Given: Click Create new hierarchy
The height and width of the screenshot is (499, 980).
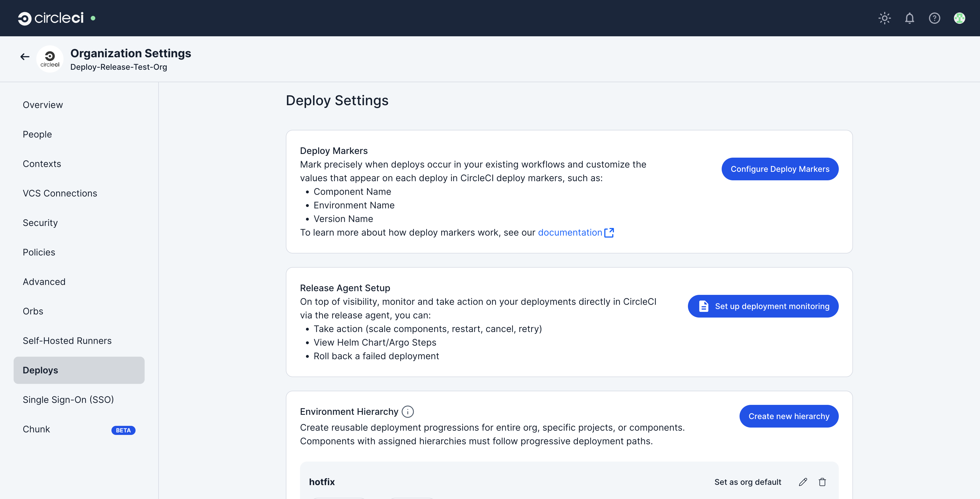Looking at the screenshot, I should coord(789,416).
